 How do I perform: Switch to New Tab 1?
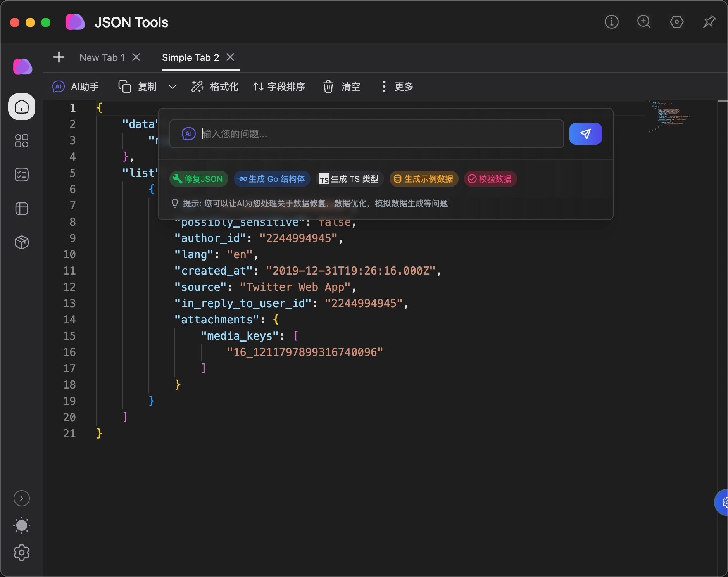click(102, 57)
